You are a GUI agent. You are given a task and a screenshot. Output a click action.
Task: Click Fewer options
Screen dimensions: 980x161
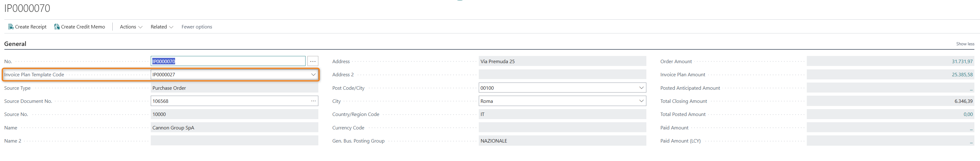(197, 27)
